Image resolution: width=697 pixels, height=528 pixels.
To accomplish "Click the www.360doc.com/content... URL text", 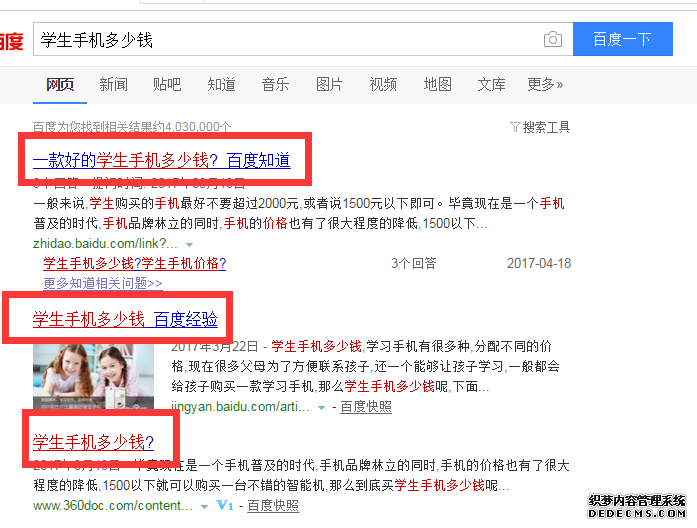I will point(113,506).
